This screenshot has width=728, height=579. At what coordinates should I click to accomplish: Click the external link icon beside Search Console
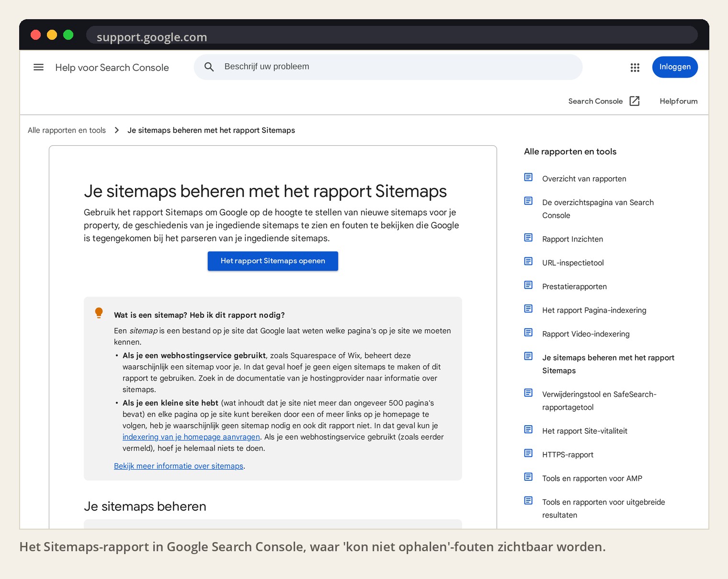[x=635, y=101]
